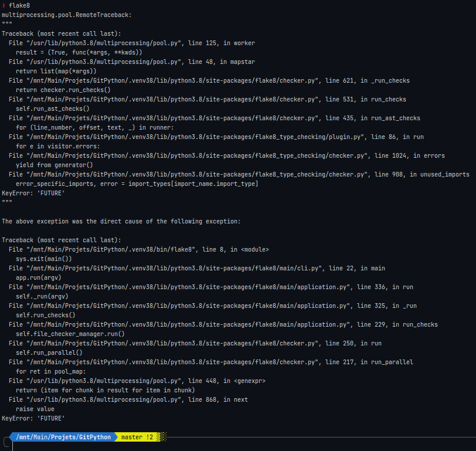Select the 'self.run_ast_checks()' line
The image size is (476, 451).
point(53,108)
